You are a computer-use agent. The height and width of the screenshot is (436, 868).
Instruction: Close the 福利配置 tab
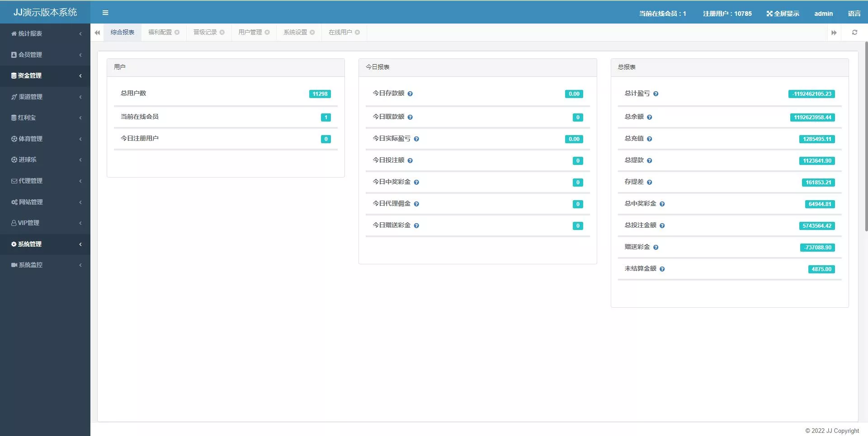pyautogui.click(x=177, y=33)
